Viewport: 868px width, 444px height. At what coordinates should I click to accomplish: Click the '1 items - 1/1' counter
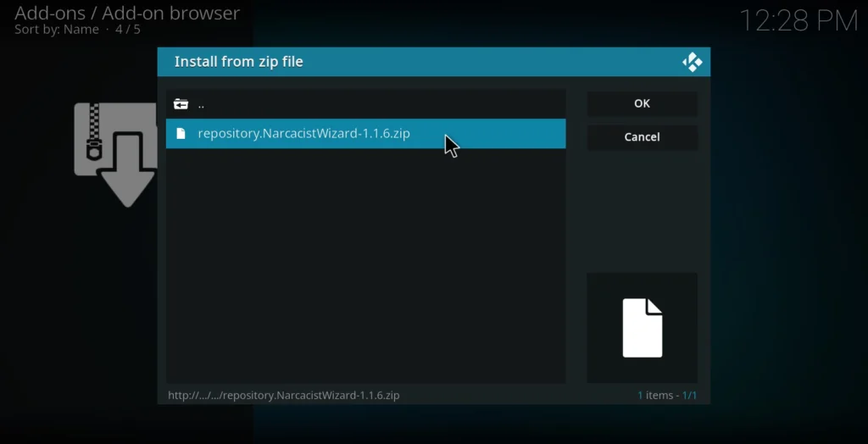click(667, 396)
